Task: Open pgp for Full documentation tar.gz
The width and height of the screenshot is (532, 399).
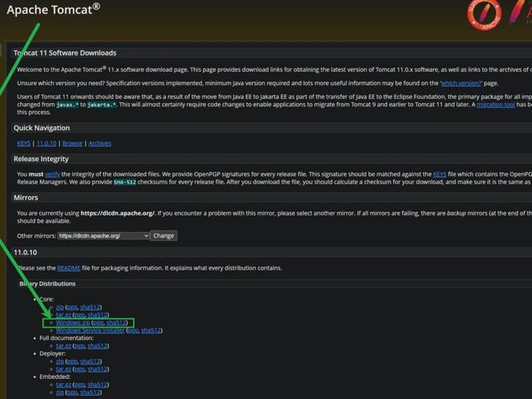Action: 79,346
